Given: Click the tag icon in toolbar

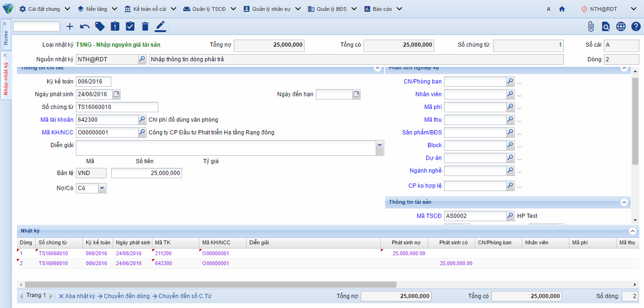Looking at the screenshot, I should click(x=100, y=26).
